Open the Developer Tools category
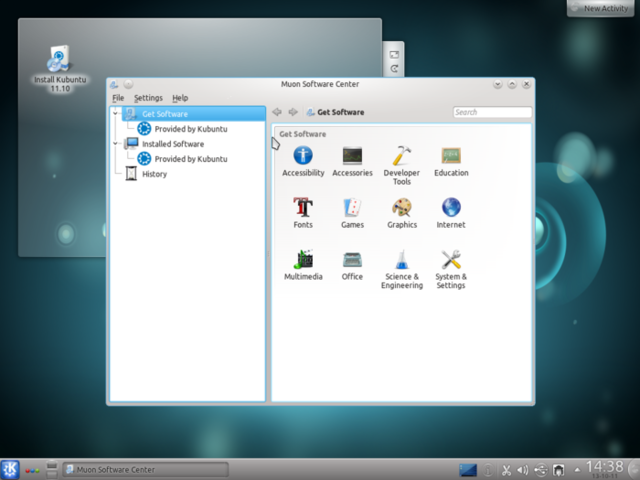The height and width of the screenshot is (480, 640). [x=402, y=166]
